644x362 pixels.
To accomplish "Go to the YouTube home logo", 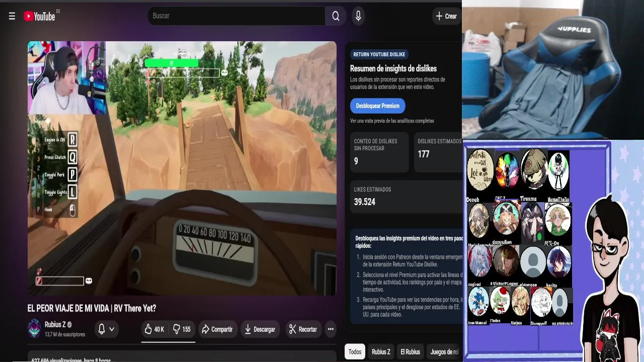I will pyautogui.click(x=40, y=16).
